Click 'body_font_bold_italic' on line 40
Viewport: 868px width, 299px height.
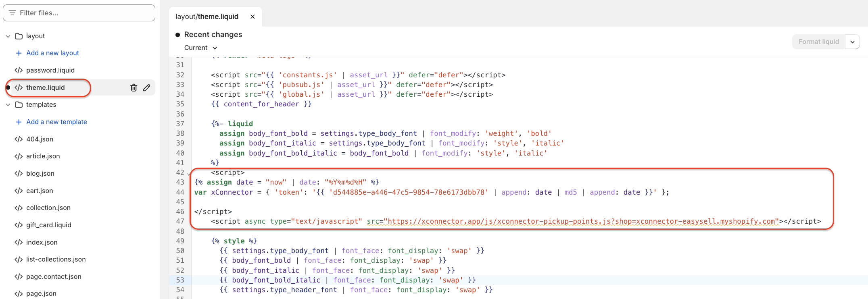click(293, 153)
